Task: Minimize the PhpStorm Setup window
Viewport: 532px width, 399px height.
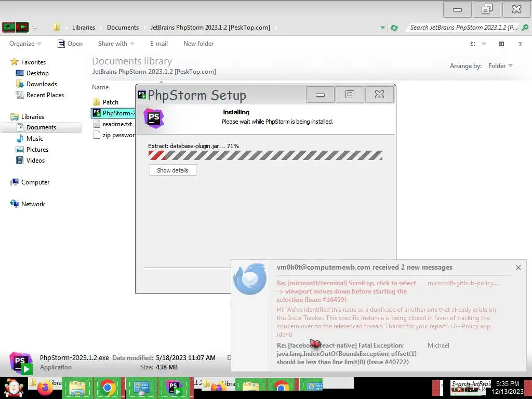Action: (x=320, y=95)
